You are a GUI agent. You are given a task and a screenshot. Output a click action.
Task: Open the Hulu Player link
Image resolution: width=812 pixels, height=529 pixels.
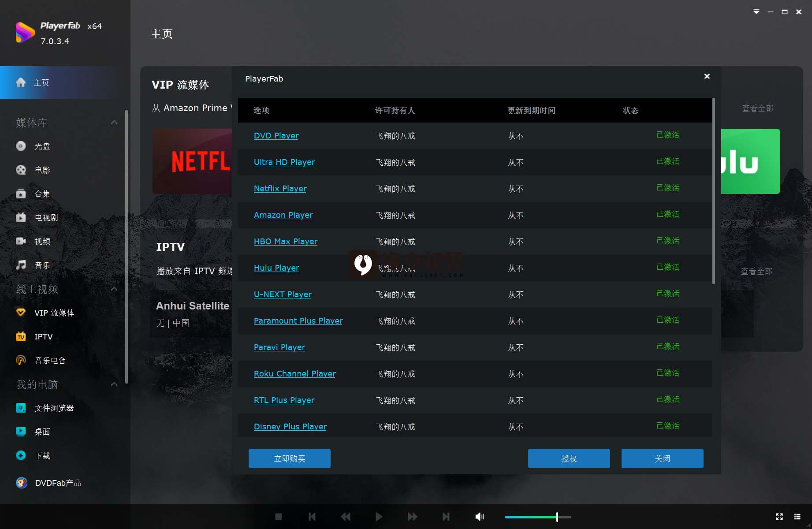(x=276, y=268)
